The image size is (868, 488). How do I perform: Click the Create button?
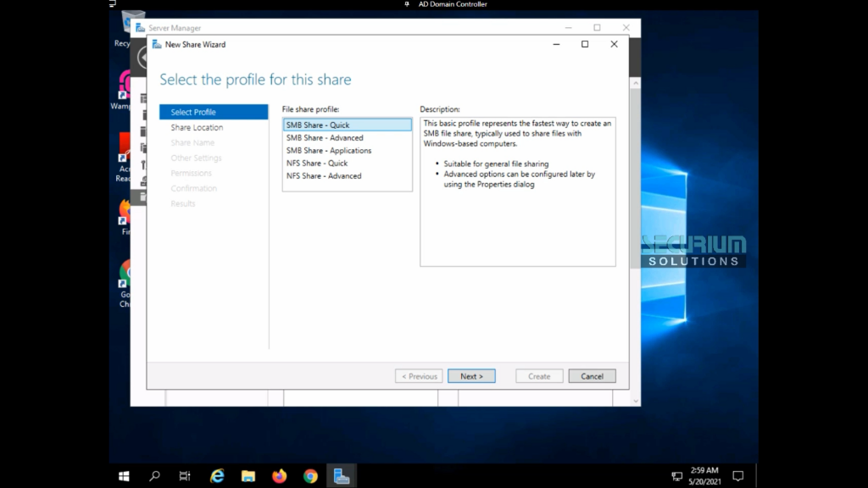pyautogui.click(x=539, y=376)
